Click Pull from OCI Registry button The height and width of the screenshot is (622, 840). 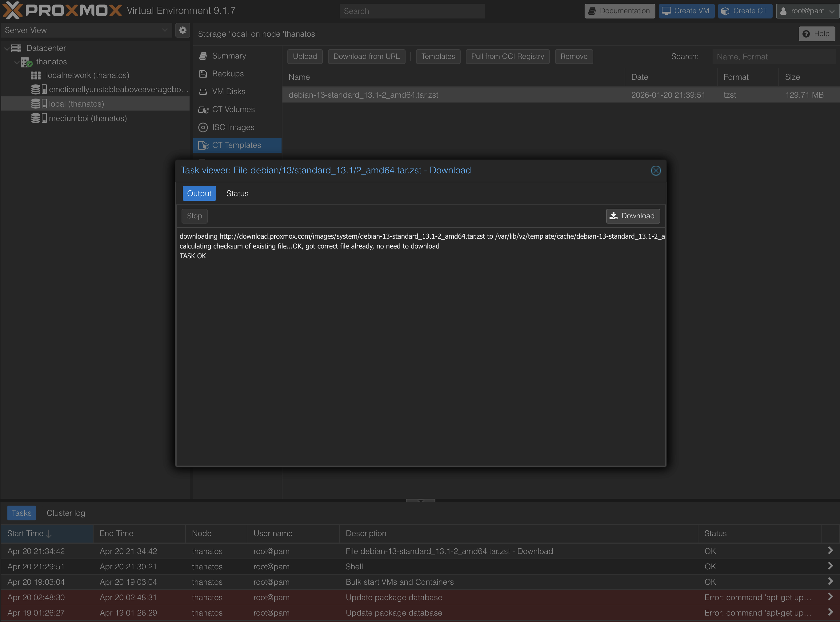tap(507, 56)
